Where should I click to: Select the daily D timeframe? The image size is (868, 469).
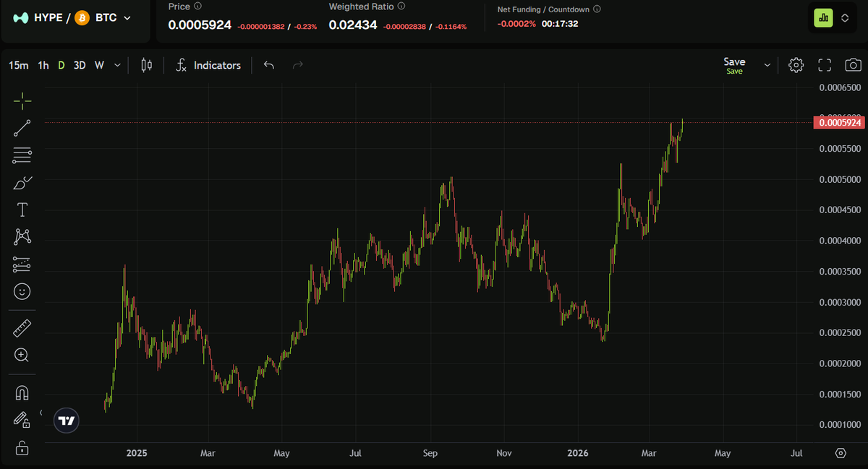[61, 65]
